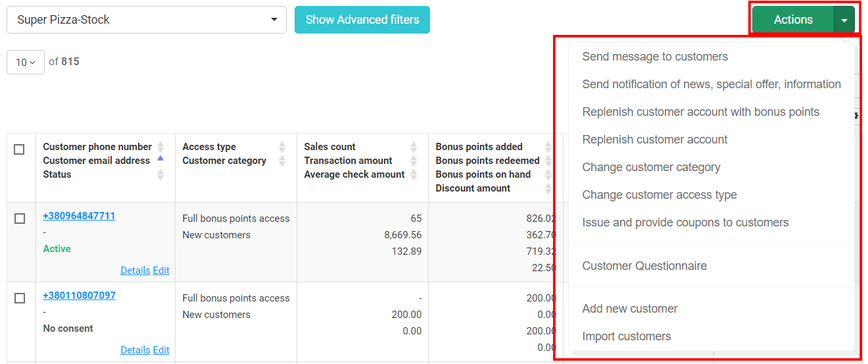Image resolution: width=868 pixels, height=364 pixels.
Task: Check the select-all checkbox in table header
Action: (20, 149)
